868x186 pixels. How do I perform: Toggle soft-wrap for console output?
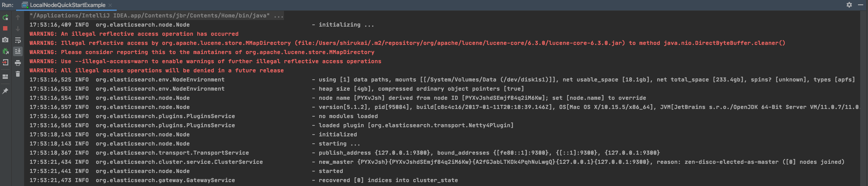click(x=18, y=40)
